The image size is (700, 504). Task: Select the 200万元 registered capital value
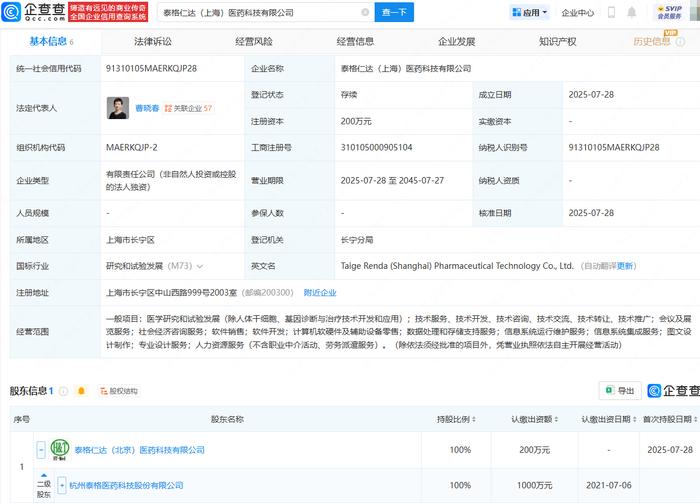356,121
